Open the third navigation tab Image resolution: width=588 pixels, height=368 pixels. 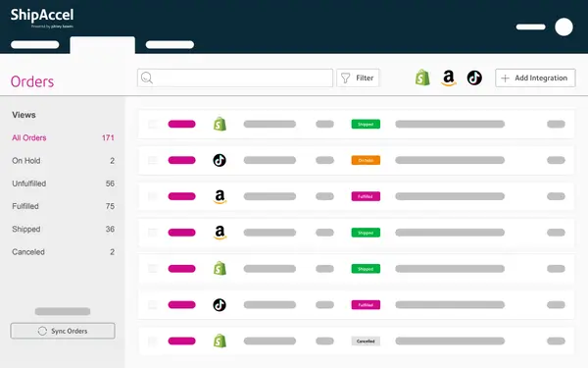click(x=170, y=45)
